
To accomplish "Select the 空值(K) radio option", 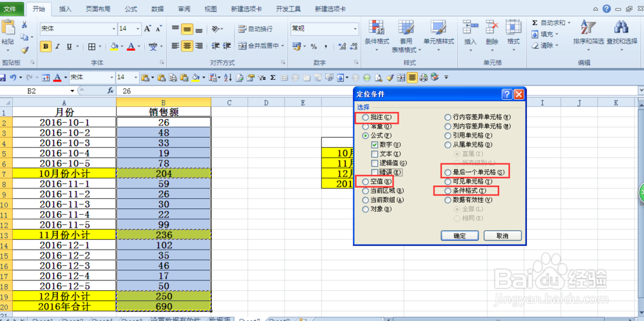I will pyautogui.click(x=365, y=181).
